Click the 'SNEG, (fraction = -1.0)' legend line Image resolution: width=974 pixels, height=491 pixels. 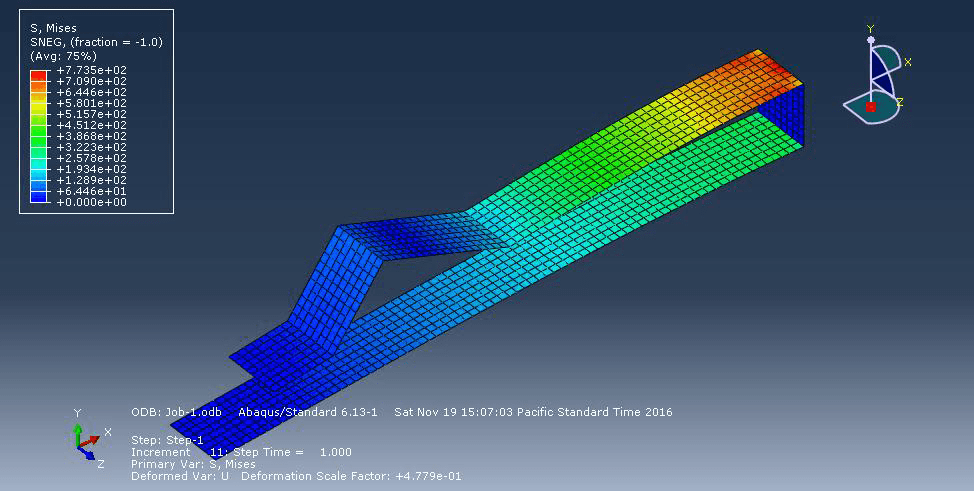(96, 42)
